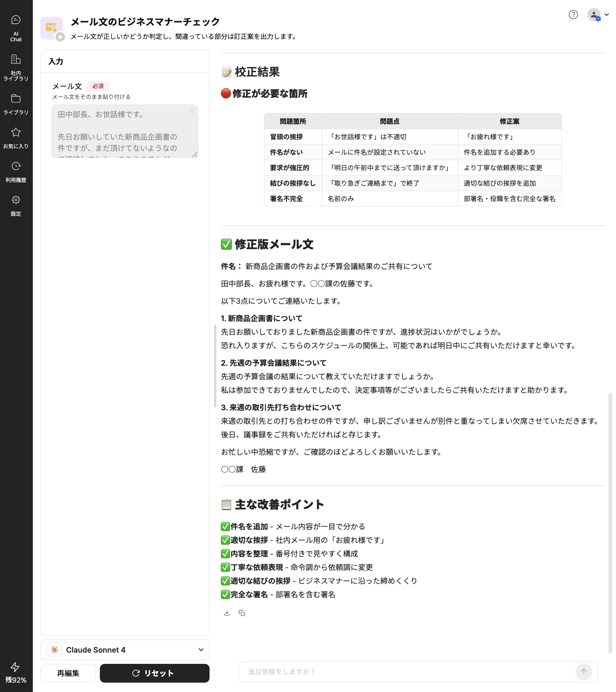Open AI Chat from the sidebar
616x692 pixels.
16,28
